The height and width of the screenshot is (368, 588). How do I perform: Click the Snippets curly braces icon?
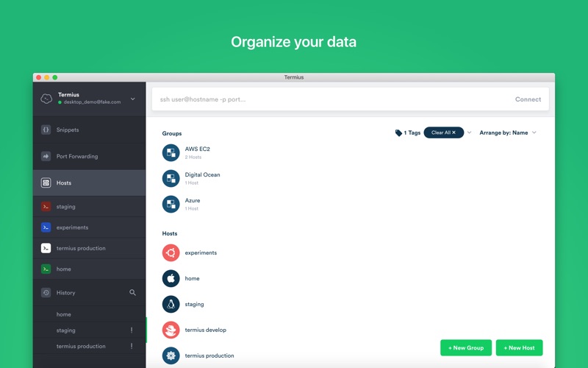(46, 130)
